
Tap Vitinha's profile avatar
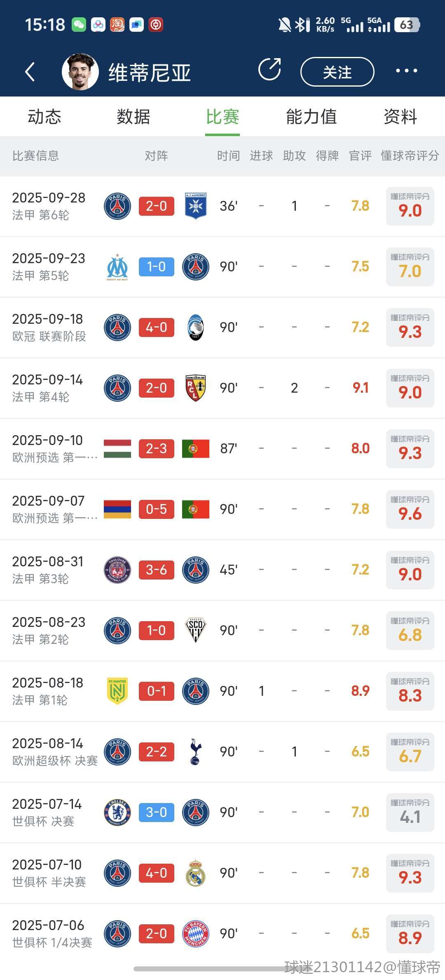80,72
